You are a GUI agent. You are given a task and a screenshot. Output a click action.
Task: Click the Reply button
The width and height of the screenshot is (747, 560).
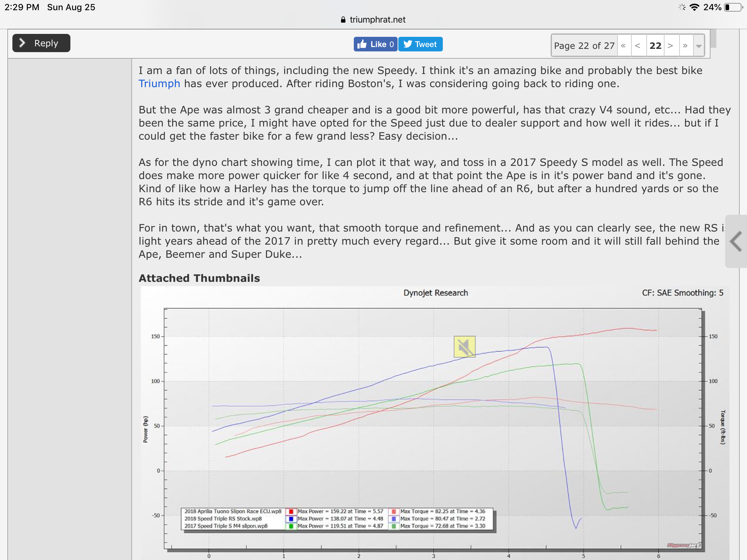(x=41, y=43)
